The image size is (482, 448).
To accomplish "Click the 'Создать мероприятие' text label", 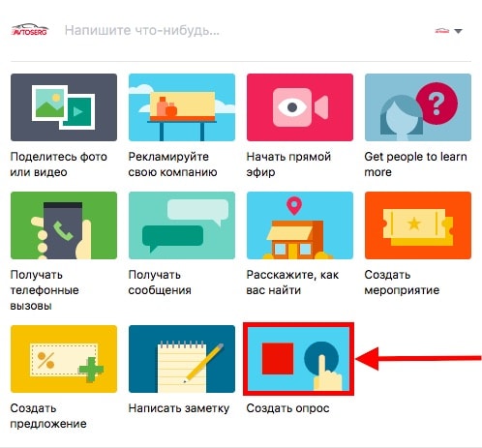I will 402,283.
